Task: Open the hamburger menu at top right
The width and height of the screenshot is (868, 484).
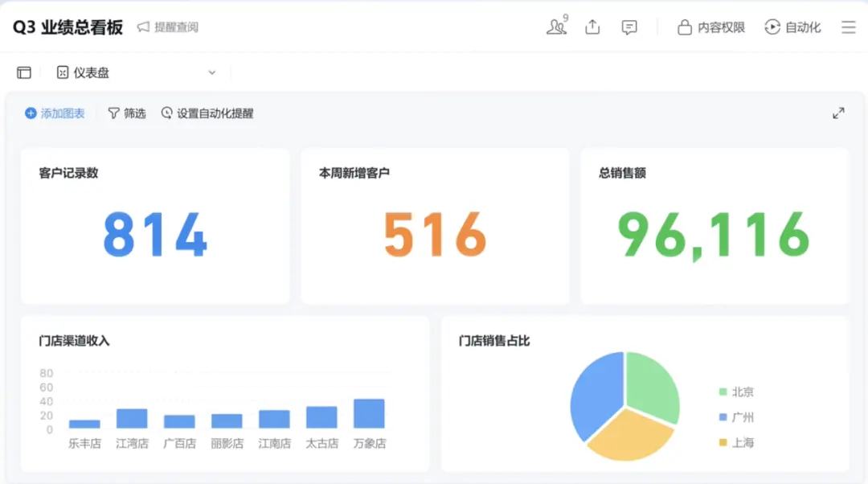Action: coord(849,27)
